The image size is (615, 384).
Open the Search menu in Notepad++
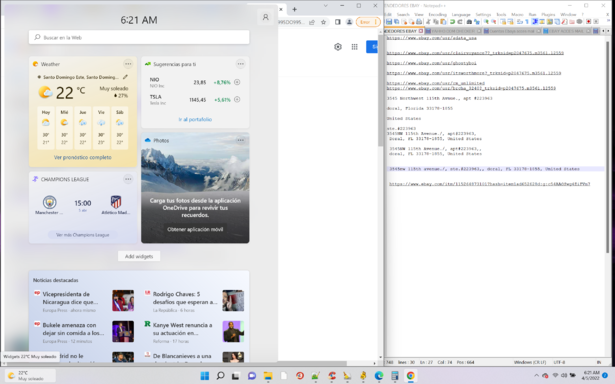403,15
